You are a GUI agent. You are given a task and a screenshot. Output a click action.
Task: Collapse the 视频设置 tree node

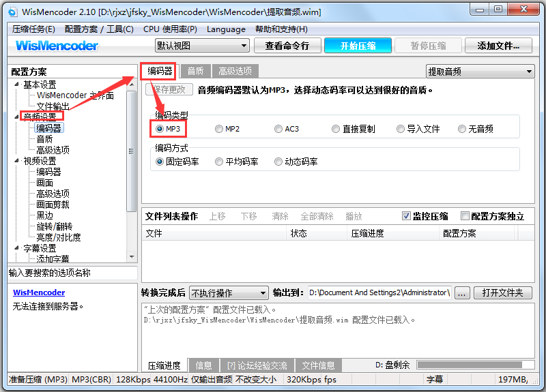(x=16, y=161)
